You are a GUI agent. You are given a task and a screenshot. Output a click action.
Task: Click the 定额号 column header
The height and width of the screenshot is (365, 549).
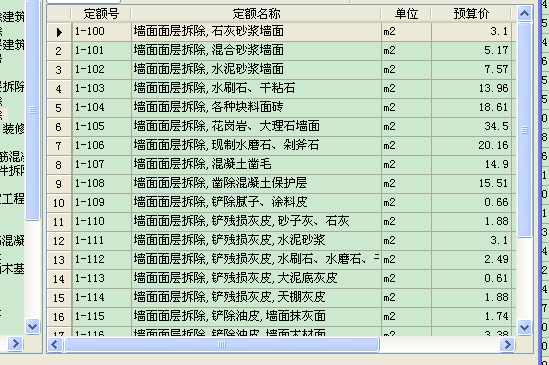(x=102, y=14)
